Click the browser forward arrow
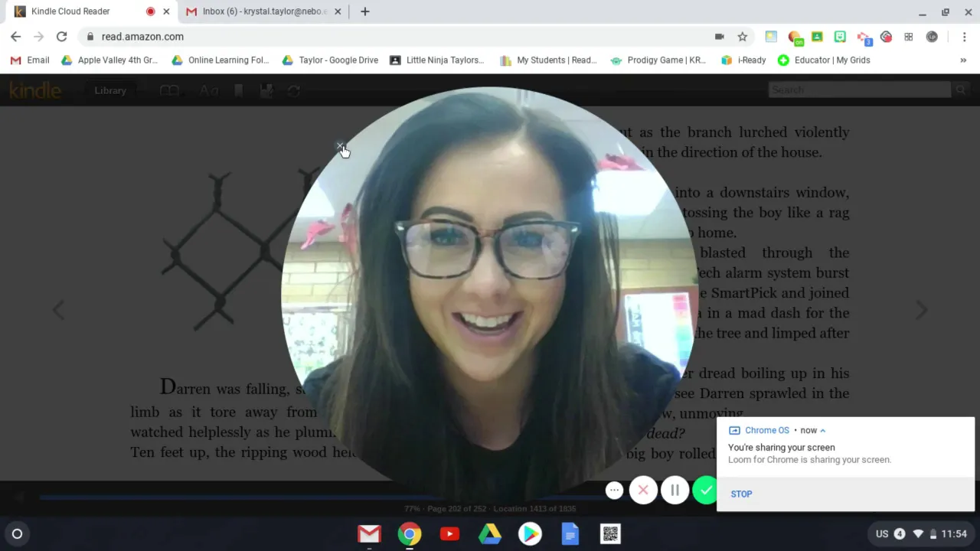Image resolution: width=980 pixels, height=551 pixels. 38,36
